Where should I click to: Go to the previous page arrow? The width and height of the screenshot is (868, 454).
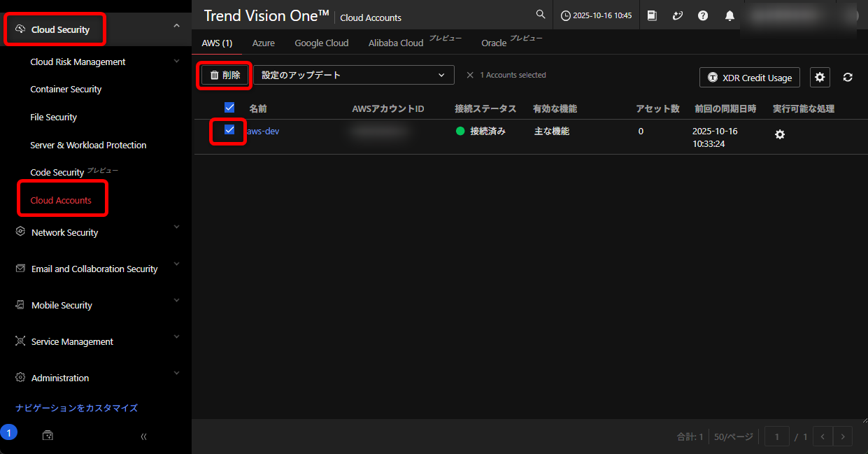coord(823,437)
